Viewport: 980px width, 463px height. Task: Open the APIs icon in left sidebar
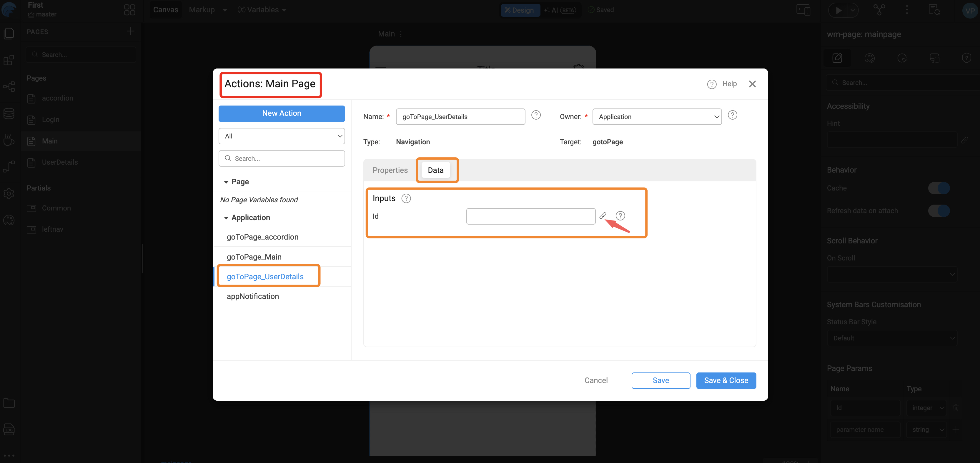point(9,166)
